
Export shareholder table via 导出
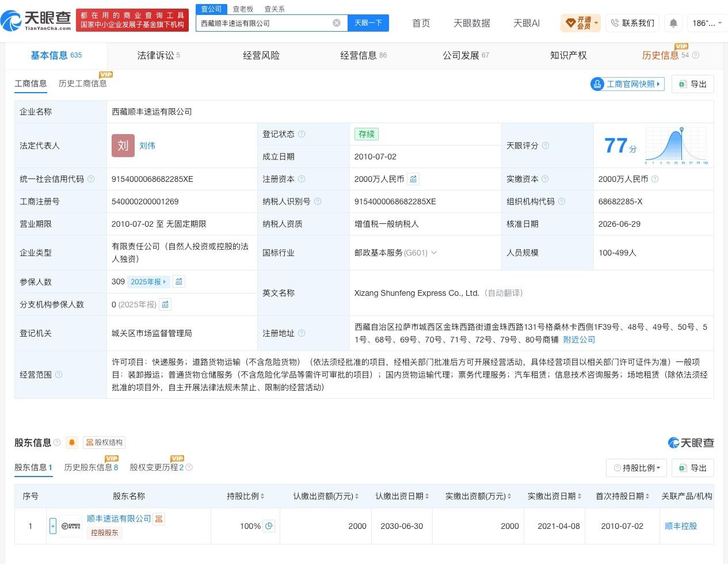coord(693,468)
